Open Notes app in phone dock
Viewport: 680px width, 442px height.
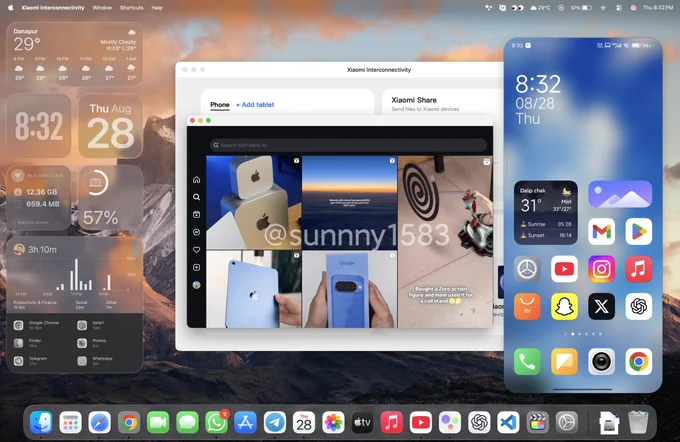coord(564,361)
